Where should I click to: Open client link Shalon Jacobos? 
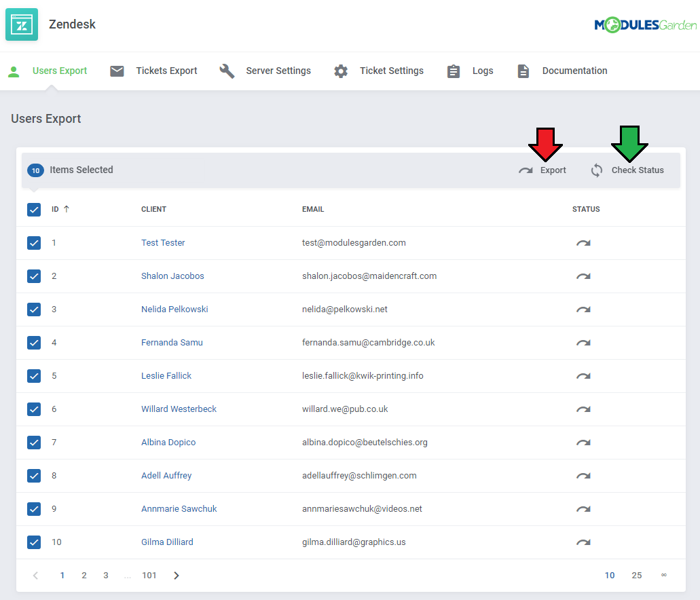pos(172,276)
